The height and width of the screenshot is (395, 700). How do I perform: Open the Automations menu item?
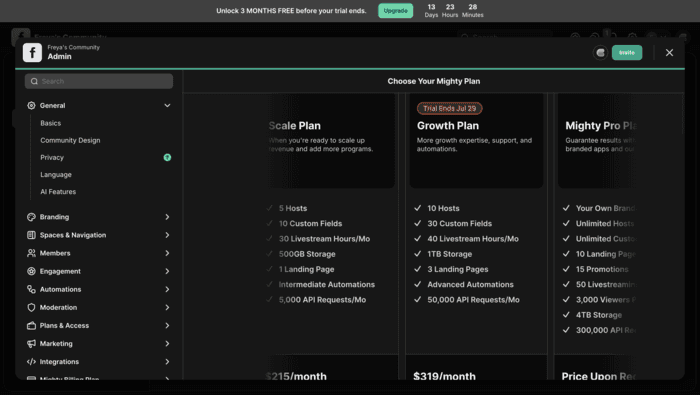tap(60, 289)
